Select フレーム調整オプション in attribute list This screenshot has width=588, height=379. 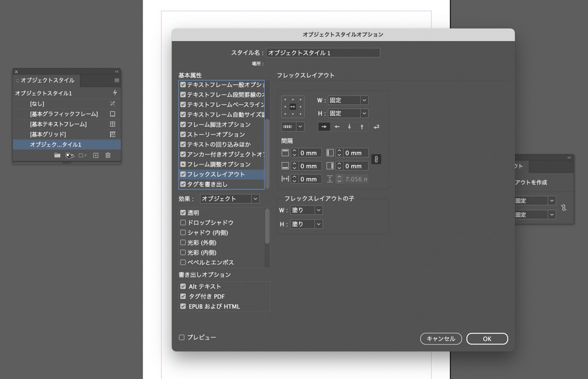point(219,164)
